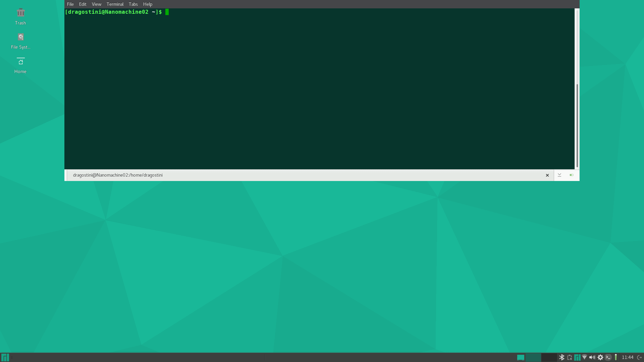Toggle the green switch in the terminal find bar
This screenshot has height=362, width=644.
(x=571, y=175)
